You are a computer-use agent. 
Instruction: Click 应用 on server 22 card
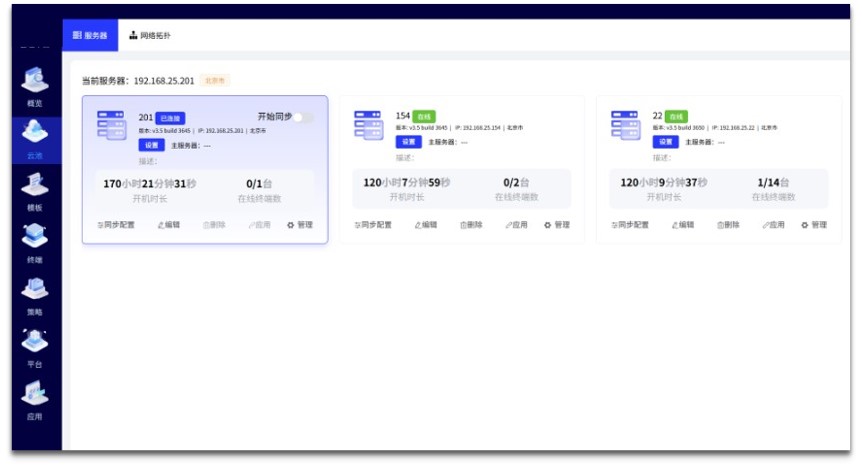773,225
